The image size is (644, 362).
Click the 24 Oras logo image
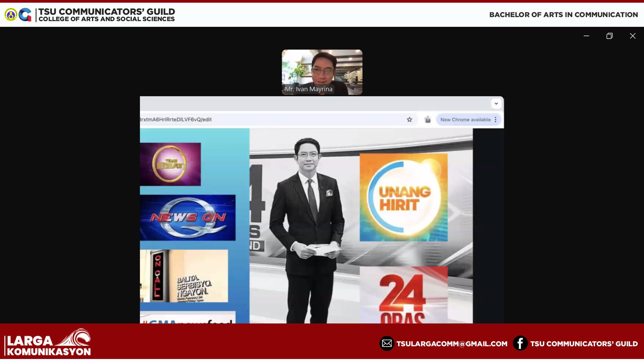[x=404, y=295]
